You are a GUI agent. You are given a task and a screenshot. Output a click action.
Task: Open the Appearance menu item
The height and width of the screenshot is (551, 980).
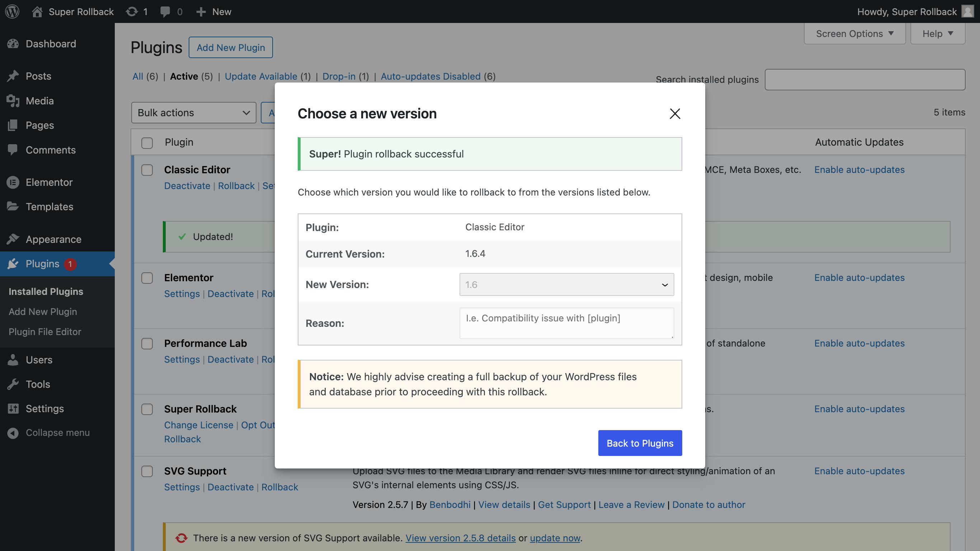(x=54, y=239)
